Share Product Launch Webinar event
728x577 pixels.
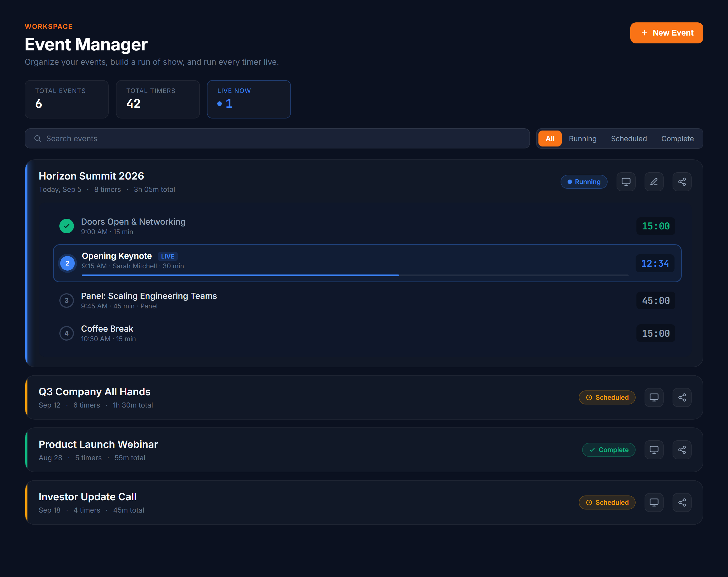tap(682, 450)
